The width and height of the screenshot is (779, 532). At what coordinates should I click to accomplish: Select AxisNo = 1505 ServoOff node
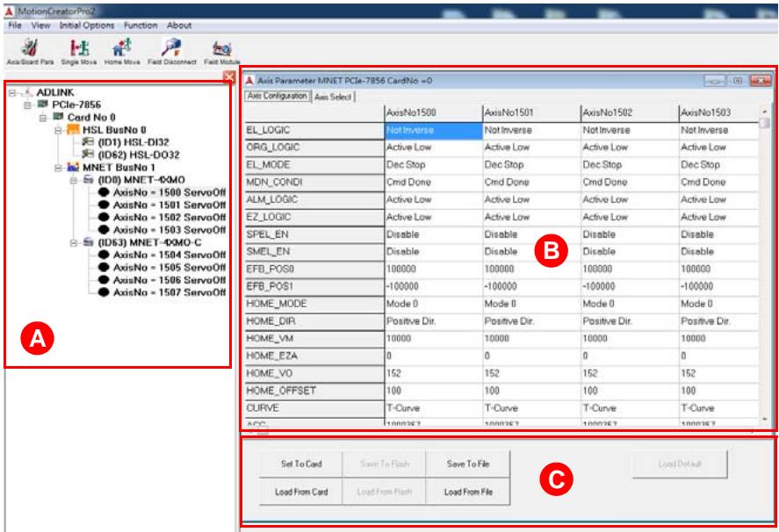tap(169, 267)
